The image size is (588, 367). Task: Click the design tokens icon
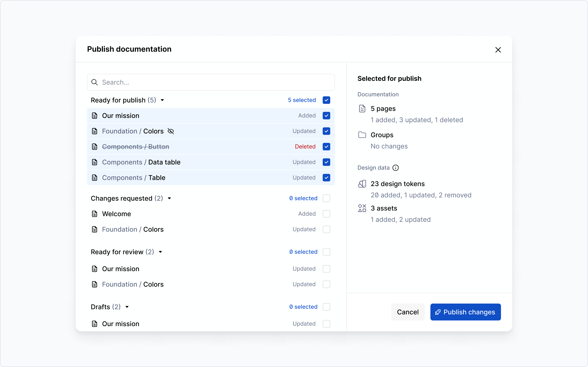(362, 184)
